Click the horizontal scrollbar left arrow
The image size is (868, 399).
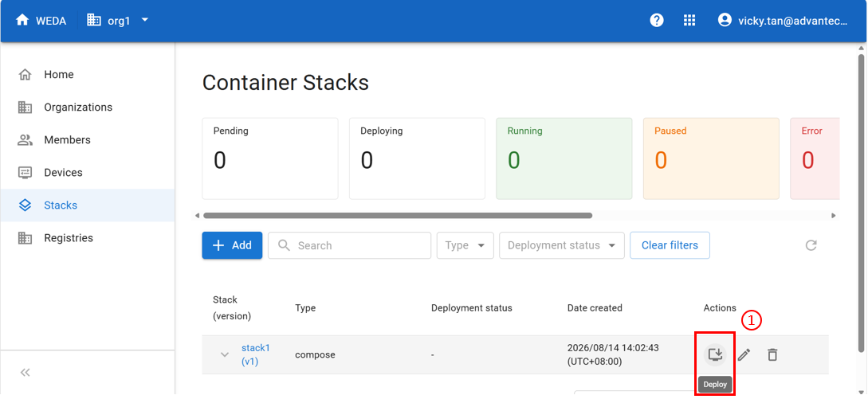tap(197, 215)
